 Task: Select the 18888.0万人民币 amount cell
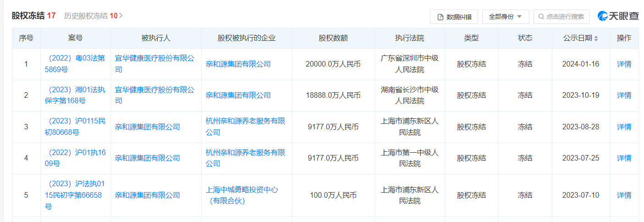(333, 95)
